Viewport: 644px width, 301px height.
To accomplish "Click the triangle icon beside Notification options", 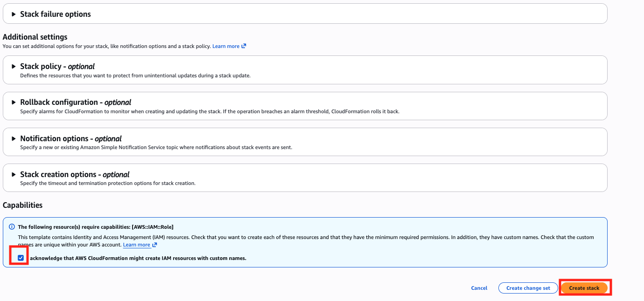I will coord(14,139).
